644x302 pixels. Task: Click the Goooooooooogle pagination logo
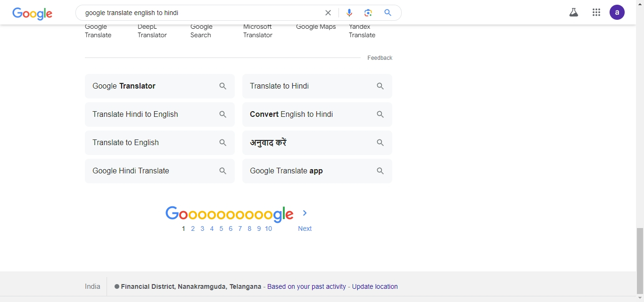230,214
